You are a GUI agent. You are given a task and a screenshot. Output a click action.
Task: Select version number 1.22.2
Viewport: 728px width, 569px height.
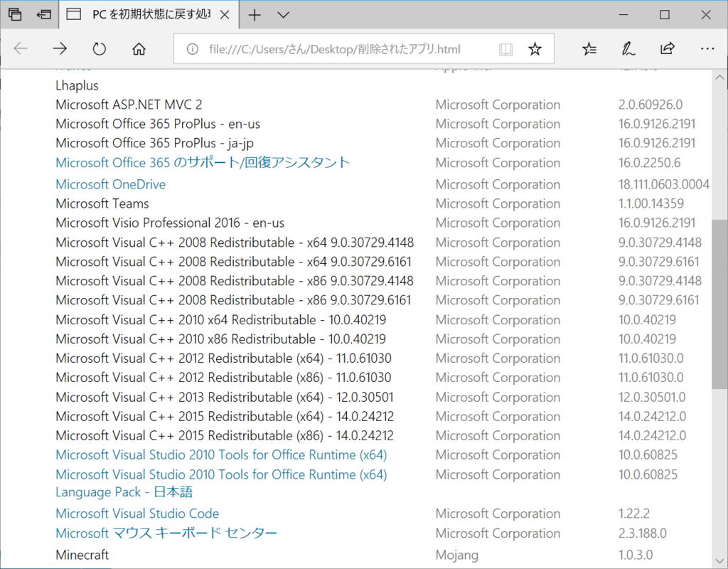[633, 514]
